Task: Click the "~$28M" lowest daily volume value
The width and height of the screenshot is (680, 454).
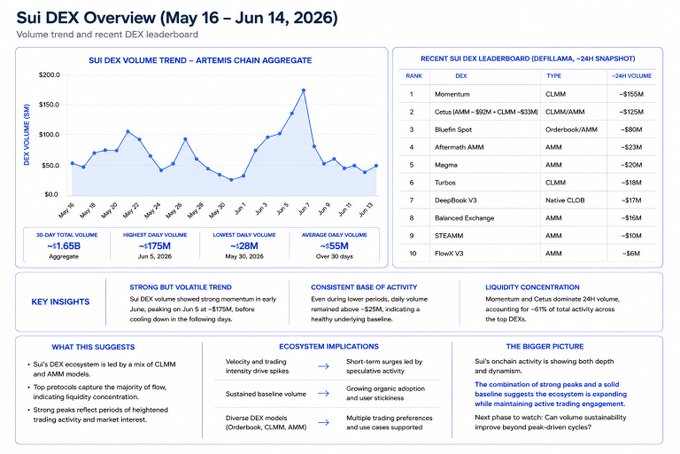Action: click(x=244, y=246)
